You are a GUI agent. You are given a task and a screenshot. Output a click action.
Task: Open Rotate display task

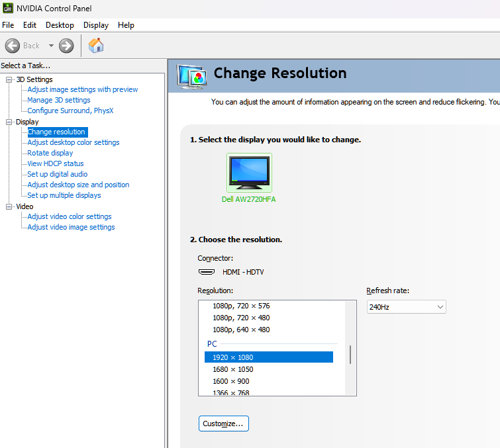(50, 153)
